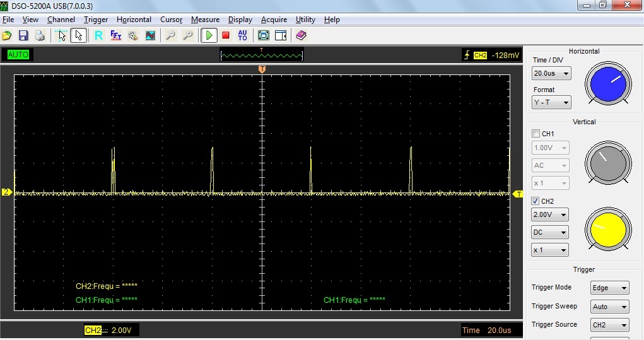Open the Horizontal menu

(134, 20)
